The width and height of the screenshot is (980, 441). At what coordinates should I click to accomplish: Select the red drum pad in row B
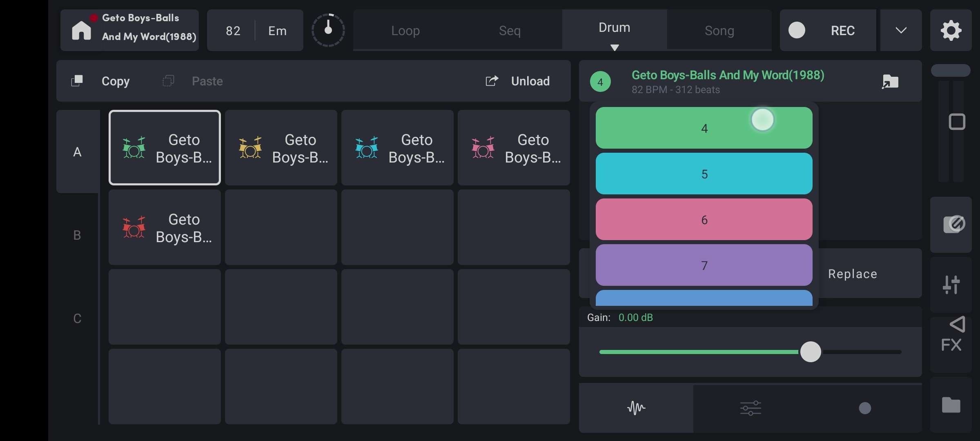[165, 227]
